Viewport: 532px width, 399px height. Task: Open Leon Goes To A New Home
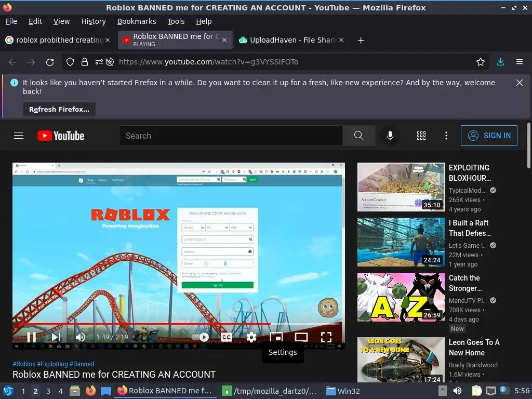click(x=474, y=348)
